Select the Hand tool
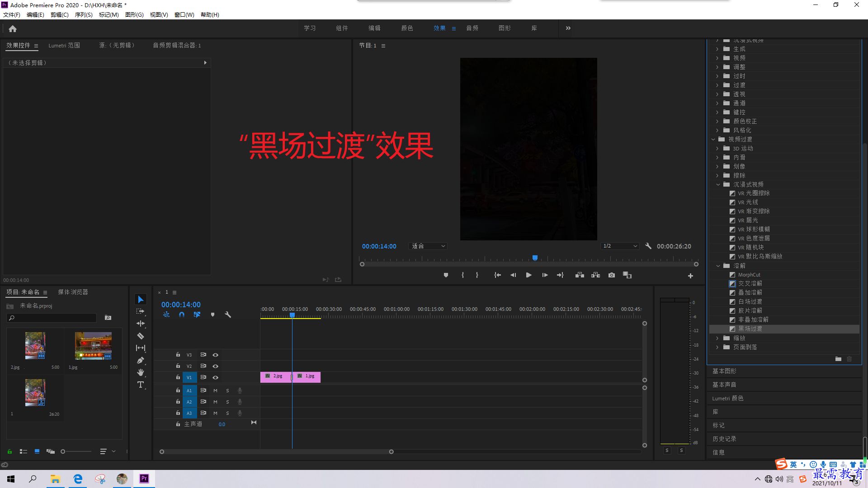 coord(140,372)
